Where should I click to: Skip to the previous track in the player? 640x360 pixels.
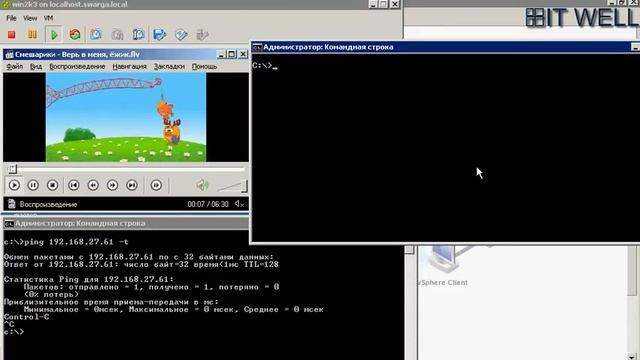[73, 185]
